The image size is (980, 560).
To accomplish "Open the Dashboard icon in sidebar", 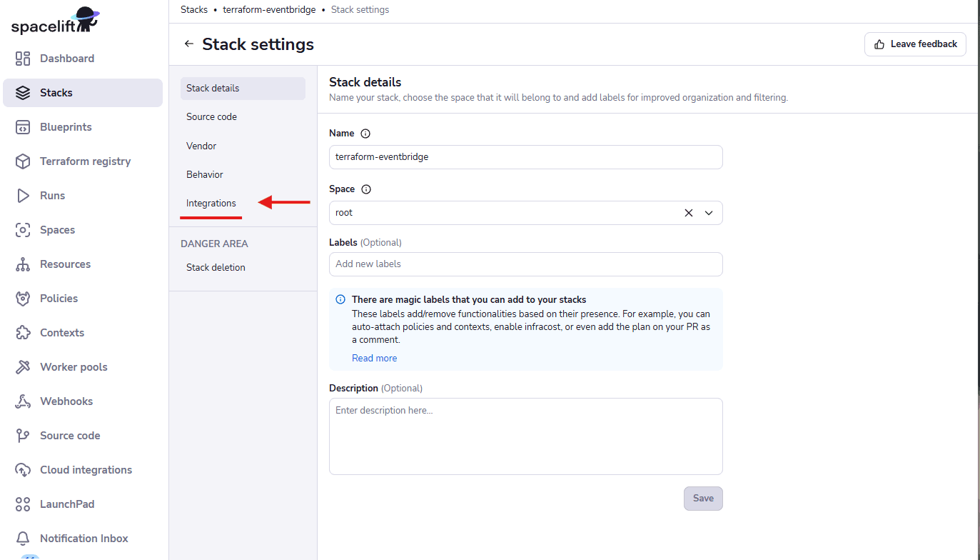I will pos(23,59).
